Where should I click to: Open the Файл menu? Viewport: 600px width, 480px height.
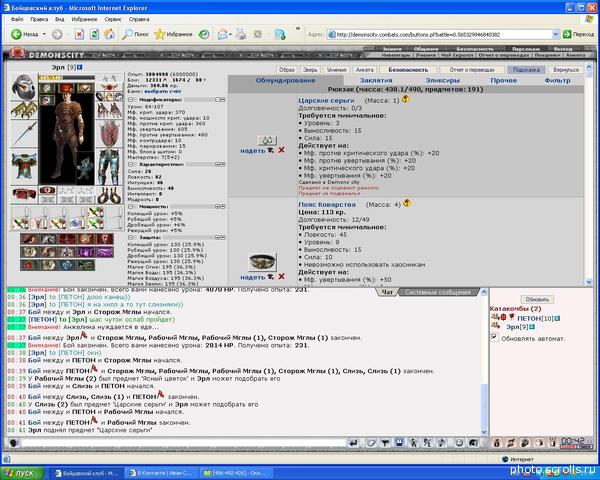[x=17, y=19]
